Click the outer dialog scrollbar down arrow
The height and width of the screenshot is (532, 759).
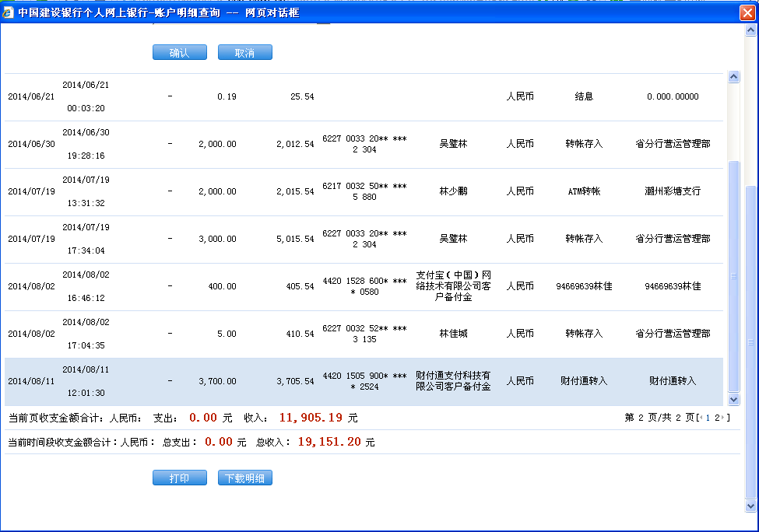point(750,506)
